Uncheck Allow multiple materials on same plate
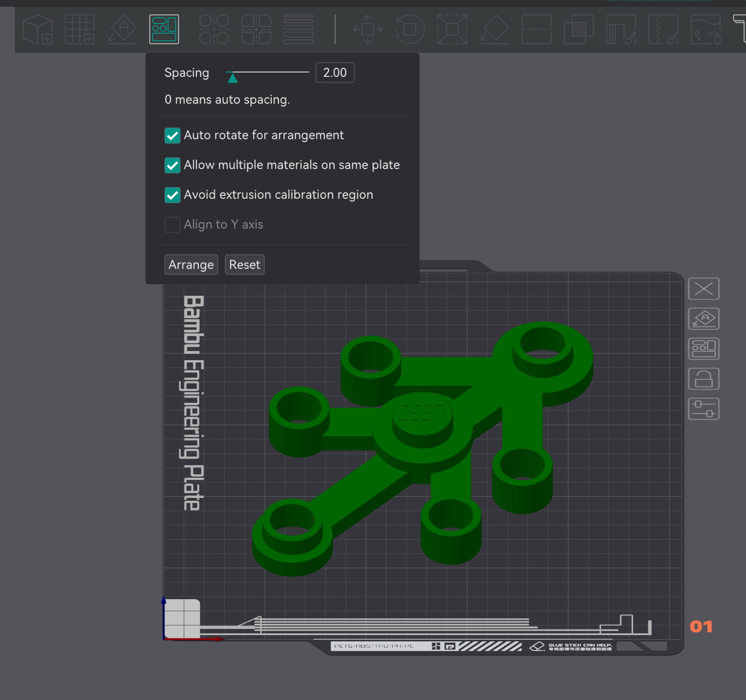This screenshot has height=700, width=746. pos(172,165)
